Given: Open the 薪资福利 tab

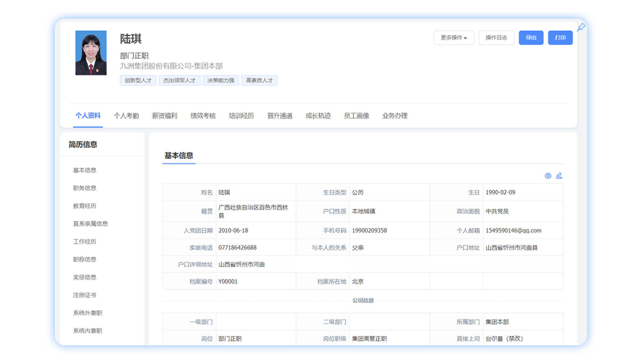Looking at the screenshot, I should [x=165, y=116].
